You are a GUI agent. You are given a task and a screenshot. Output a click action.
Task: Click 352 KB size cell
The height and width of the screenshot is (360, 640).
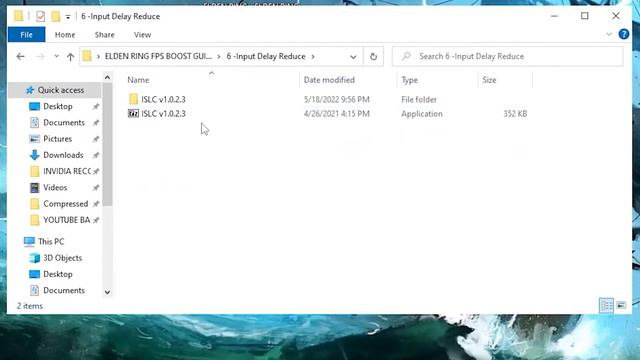pyautogui.click(x=515, y=113)
